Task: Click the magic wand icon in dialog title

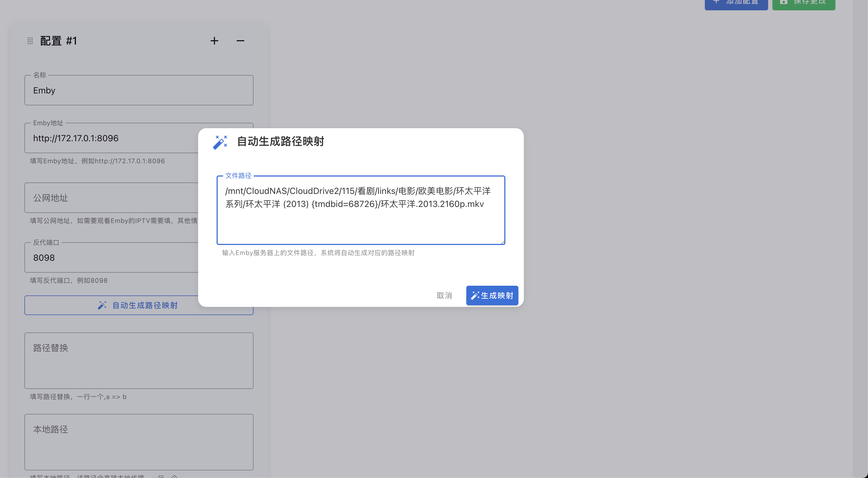Action: [220, 142]
